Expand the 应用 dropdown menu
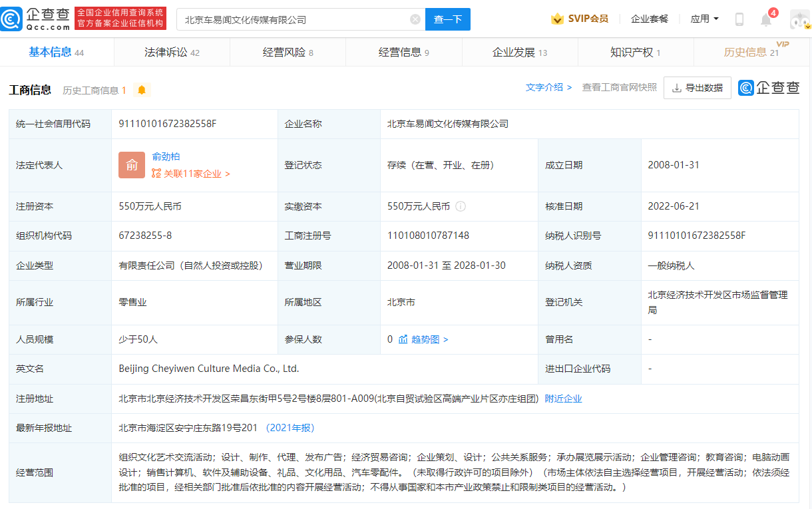 704,19
